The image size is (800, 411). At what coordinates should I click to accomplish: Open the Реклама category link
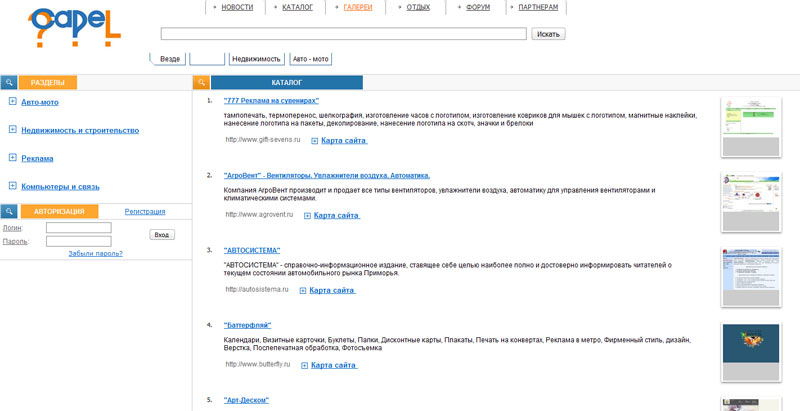37,158
